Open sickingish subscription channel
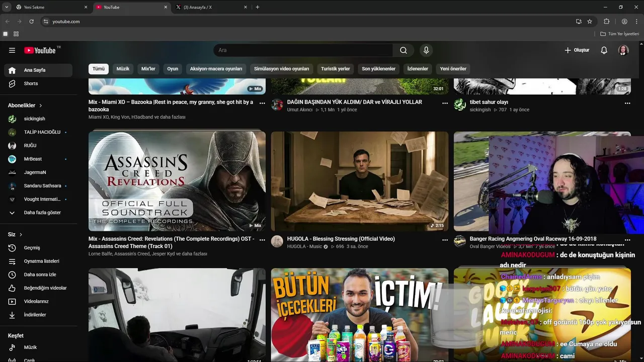Image resolution: width=644 pixels, height=362 pixels. point(38,119)
